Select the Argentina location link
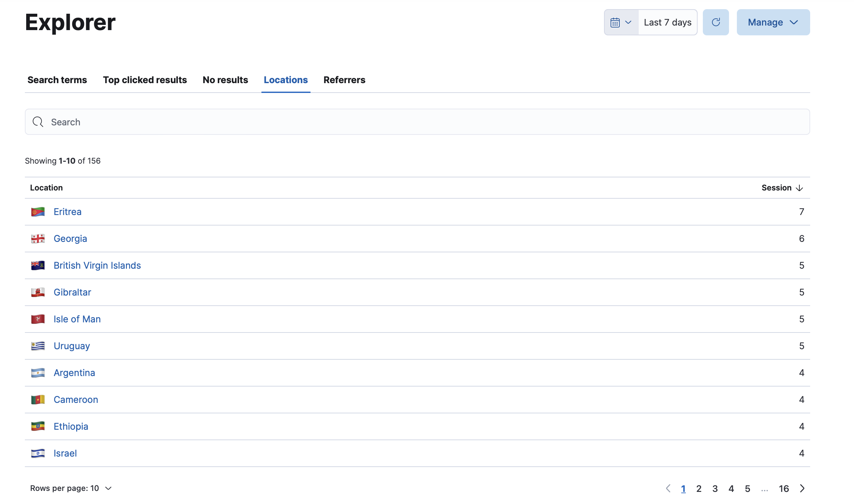Image resolution: width=854 pixels, height=504 pixels. (74, 372)
